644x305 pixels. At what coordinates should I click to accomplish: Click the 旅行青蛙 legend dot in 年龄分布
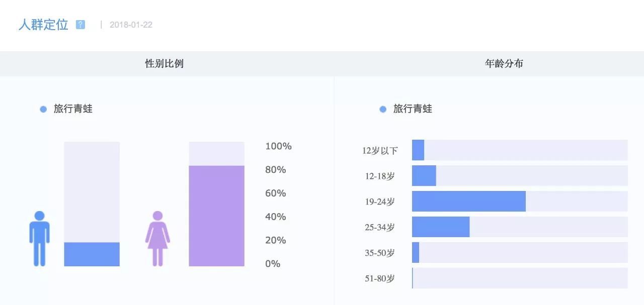tap(383, 109)
